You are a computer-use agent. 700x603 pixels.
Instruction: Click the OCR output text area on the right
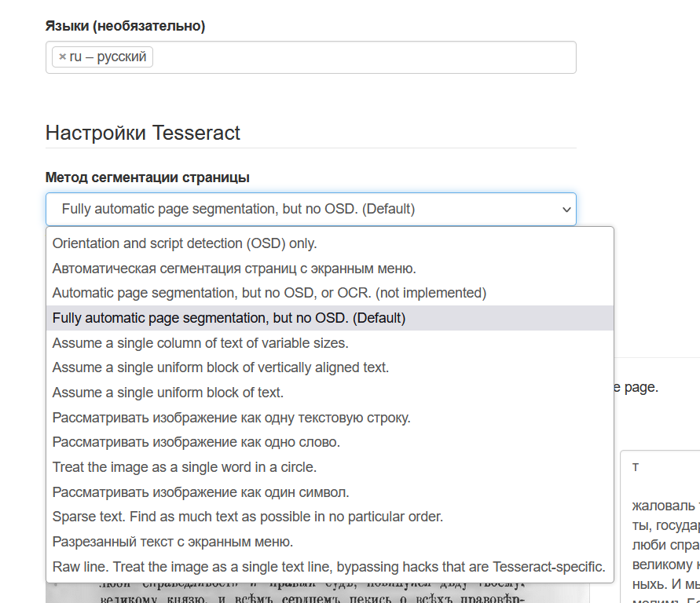661,527
